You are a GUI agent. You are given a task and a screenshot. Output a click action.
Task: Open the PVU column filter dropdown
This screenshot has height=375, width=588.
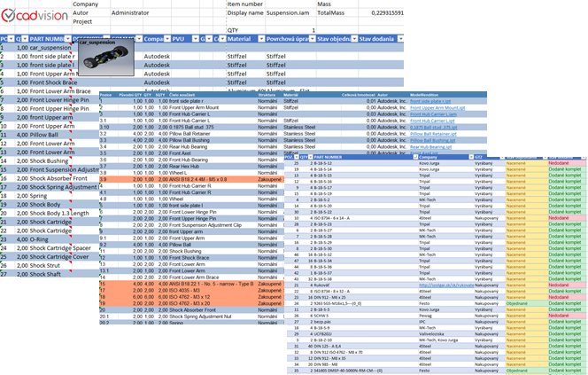196,39
